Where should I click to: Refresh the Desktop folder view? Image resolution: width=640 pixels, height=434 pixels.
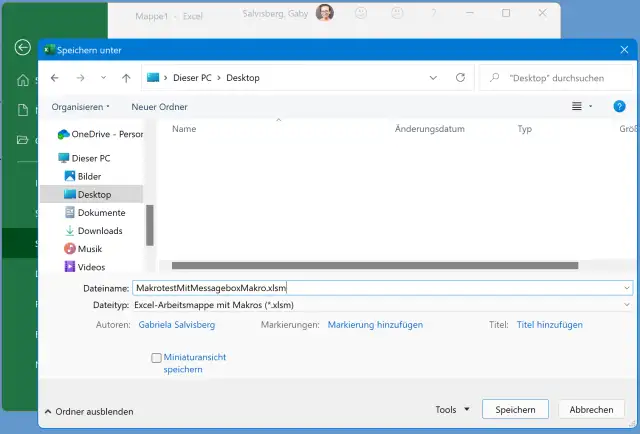pyautogui.click(x=460, y=77)
